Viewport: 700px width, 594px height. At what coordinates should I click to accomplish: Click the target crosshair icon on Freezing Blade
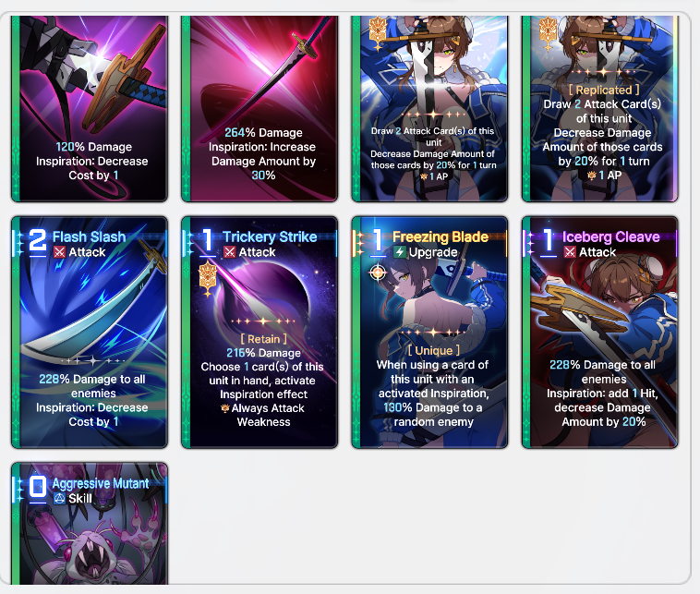point(378,272)
